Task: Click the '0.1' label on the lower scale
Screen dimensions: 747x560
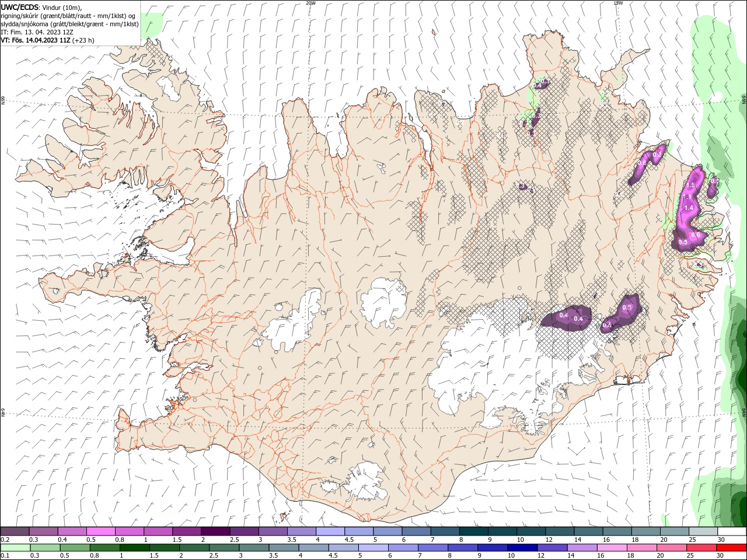Action: point(5,555)
